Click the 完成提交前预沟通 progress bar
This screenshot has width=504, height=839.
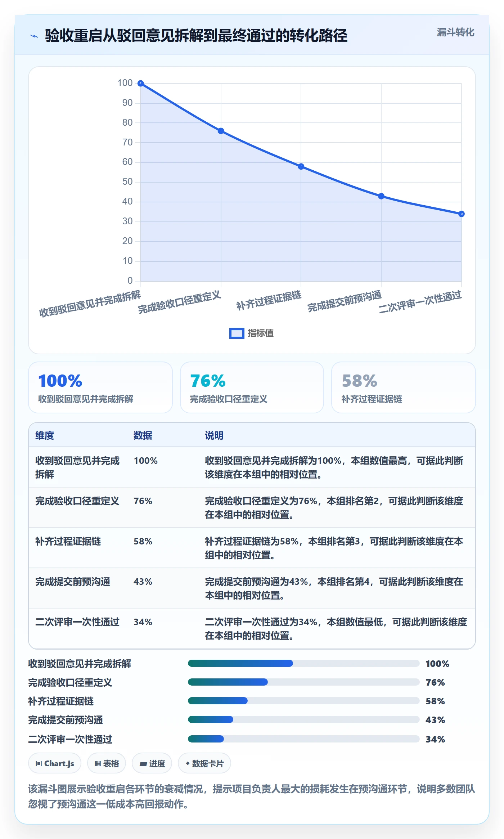(303, 719)
